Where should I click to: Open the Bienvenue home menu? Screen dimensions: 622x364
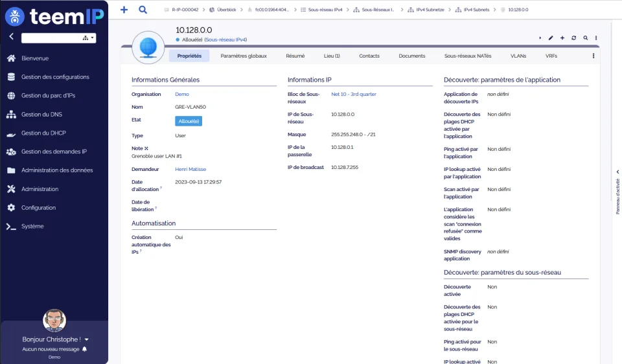point(35,58)
